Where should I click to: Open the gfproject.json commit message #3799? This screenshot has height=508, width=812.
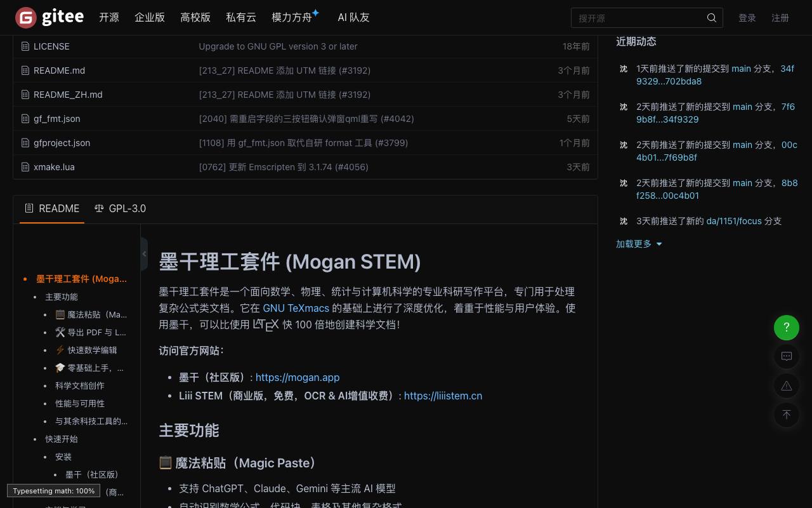tap(303, 143)
